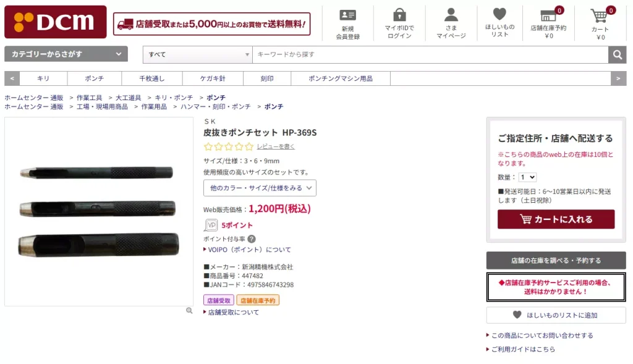Open the 新規会員登録 registration icon
633x364 pixels.
(x=348, y=16)
